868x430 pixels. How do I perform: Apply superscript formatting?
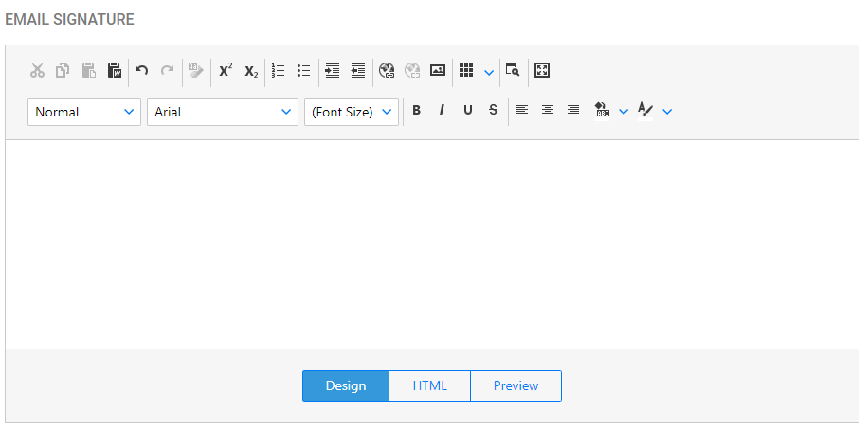point(226,70)
